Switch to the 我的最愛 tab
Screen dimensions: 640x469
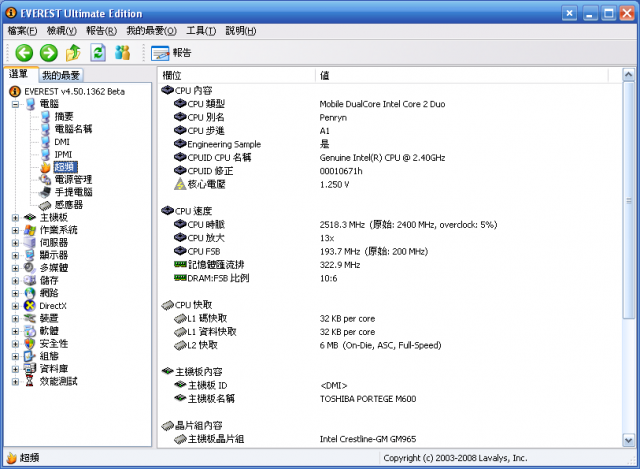pos(61,75)
